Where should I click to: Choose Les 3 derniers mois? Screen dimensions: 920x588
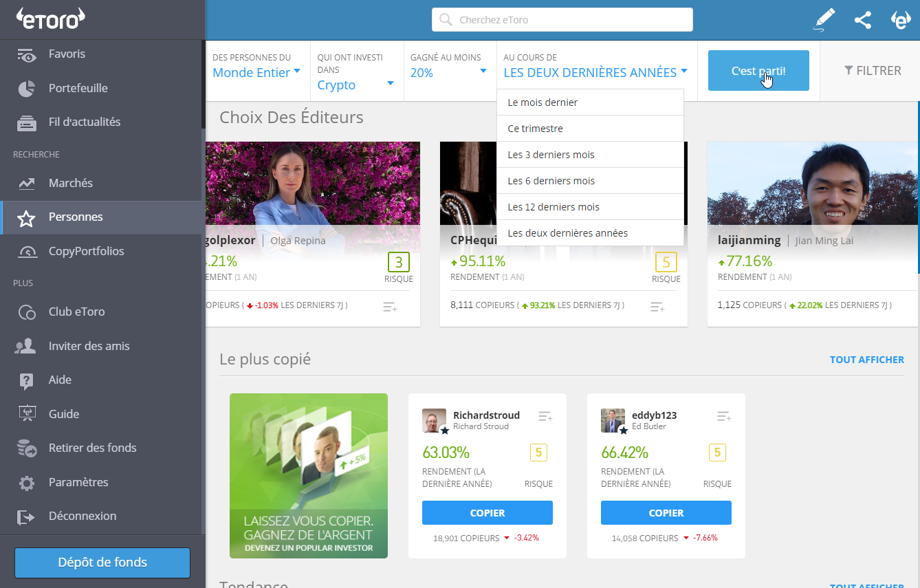tap(590, 155)
